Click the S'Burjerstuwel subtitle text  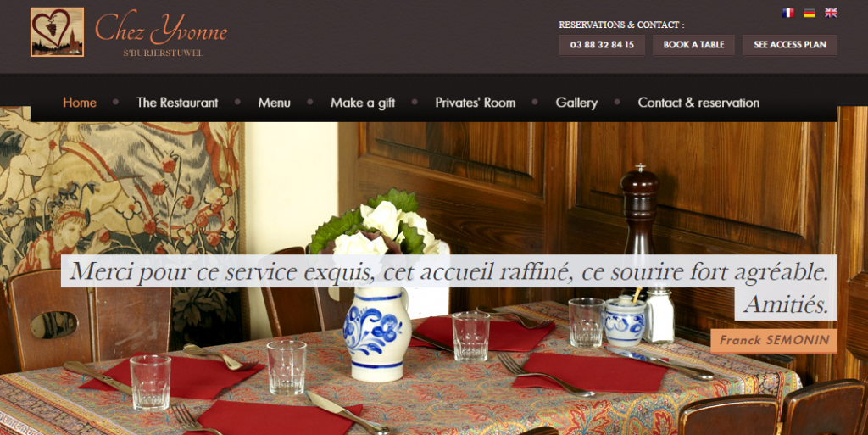(164, 53)
